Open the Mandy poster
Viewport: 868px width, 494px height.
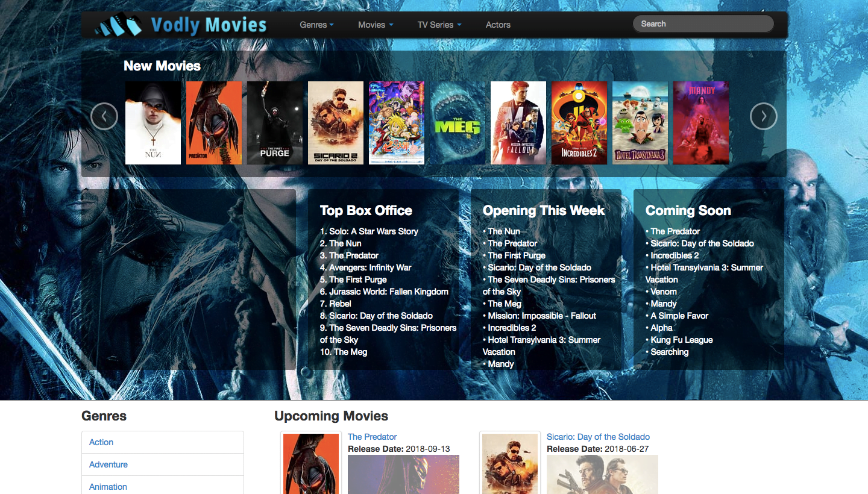(701, 123)
